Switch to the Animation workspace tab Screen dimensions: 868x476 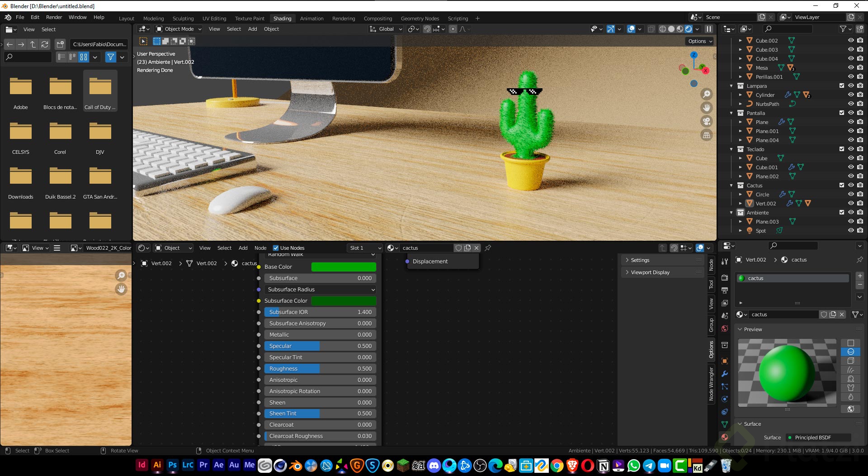click(x=311, y=19)
